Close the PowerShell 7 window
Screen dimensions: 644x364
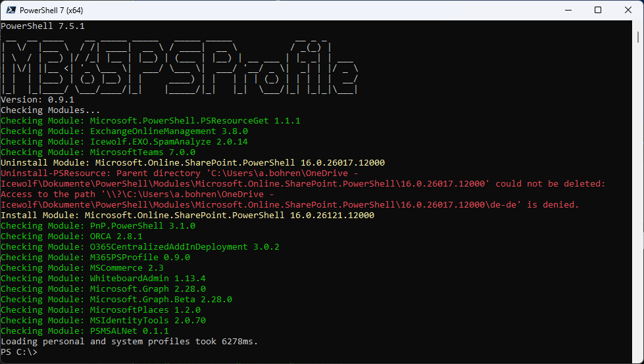[628, 11]
